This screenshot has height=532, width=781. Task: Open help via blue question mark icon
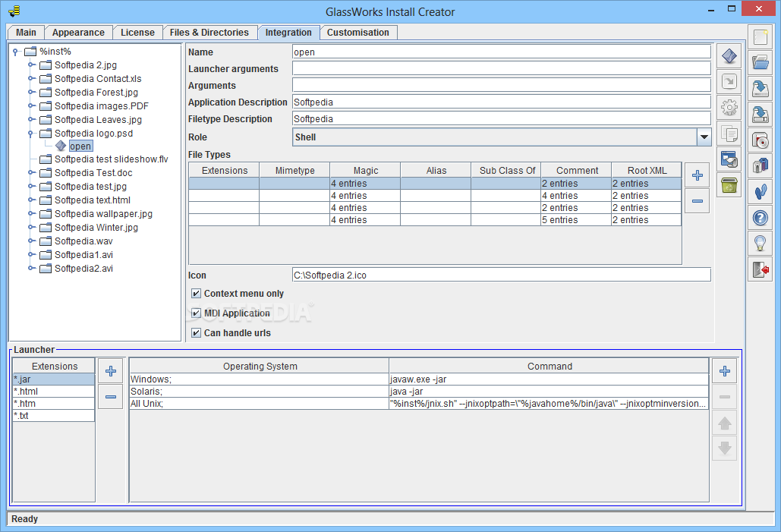point(760,218)
